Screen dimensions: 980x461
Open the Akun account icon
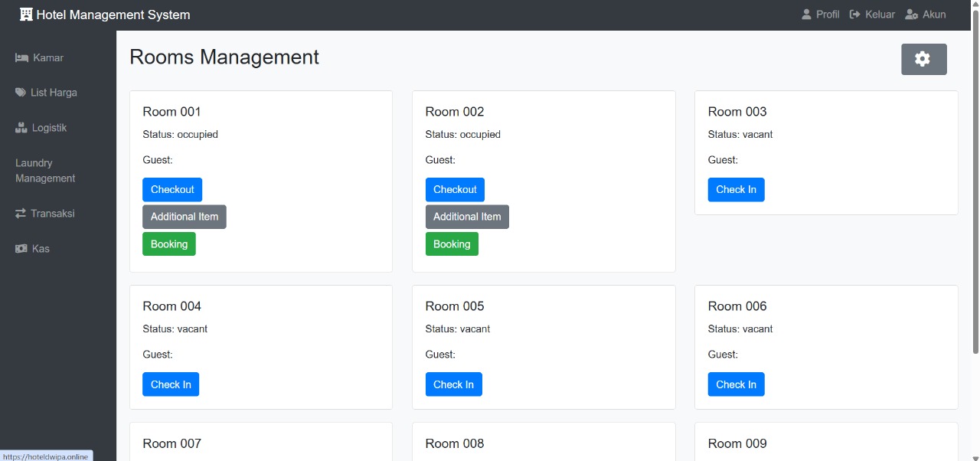tap(910, 14)
